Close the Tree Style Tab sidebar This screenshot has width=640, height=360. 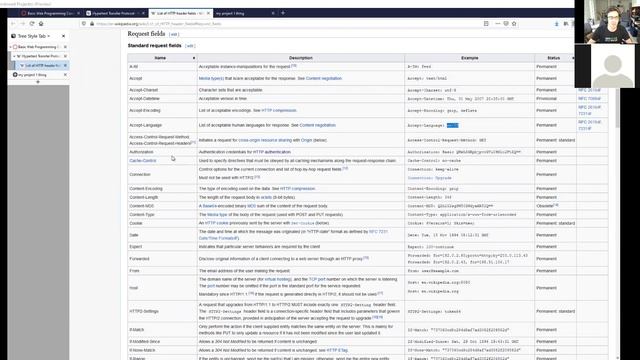point(63,36)
